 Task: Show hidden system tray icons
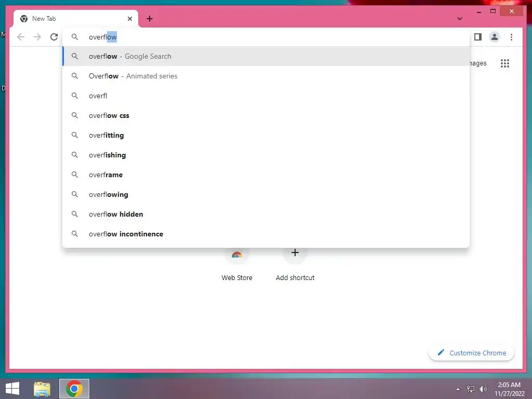coord(458,389)
